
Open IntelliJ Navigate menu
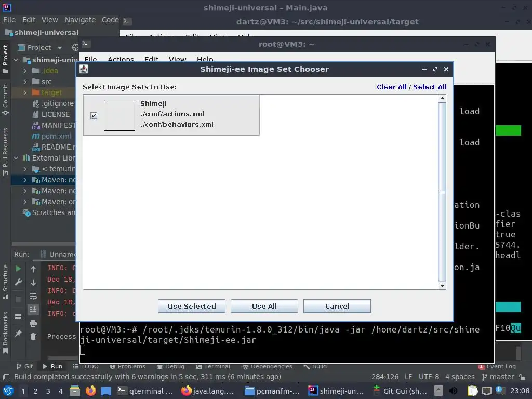tap(80, 20)
